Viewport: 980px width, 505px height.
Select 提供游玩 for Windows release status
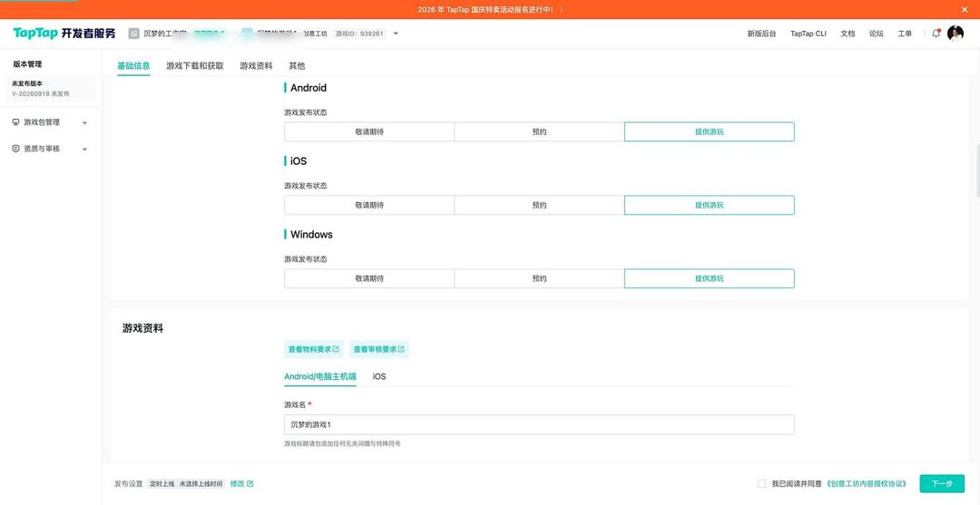pos(710,278)
